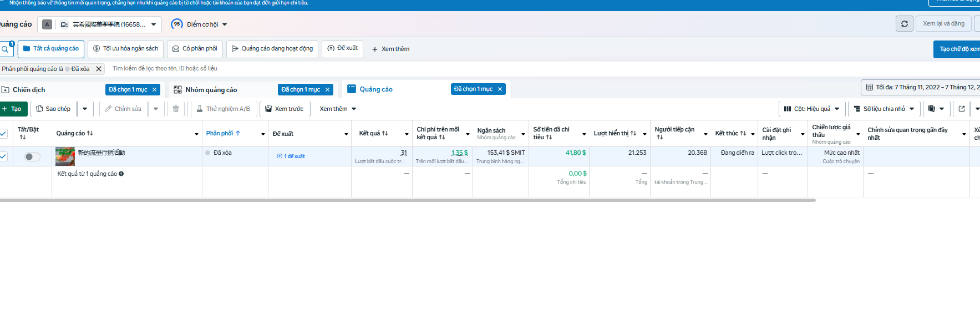Check the select-all header checkbox
Image resolution: width=980 pixels, height=329 pixels.
coord(3,134)
